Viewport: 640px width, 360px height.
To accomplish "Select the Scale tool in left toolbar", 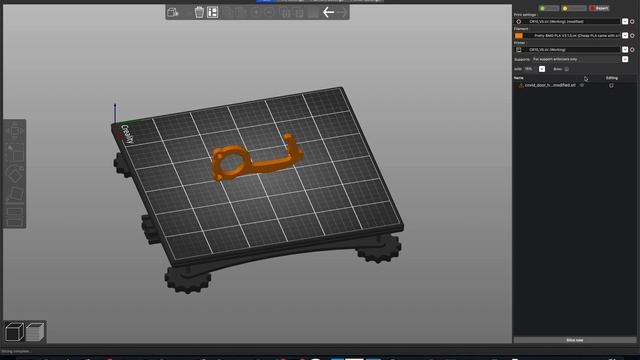I will 15,153.
